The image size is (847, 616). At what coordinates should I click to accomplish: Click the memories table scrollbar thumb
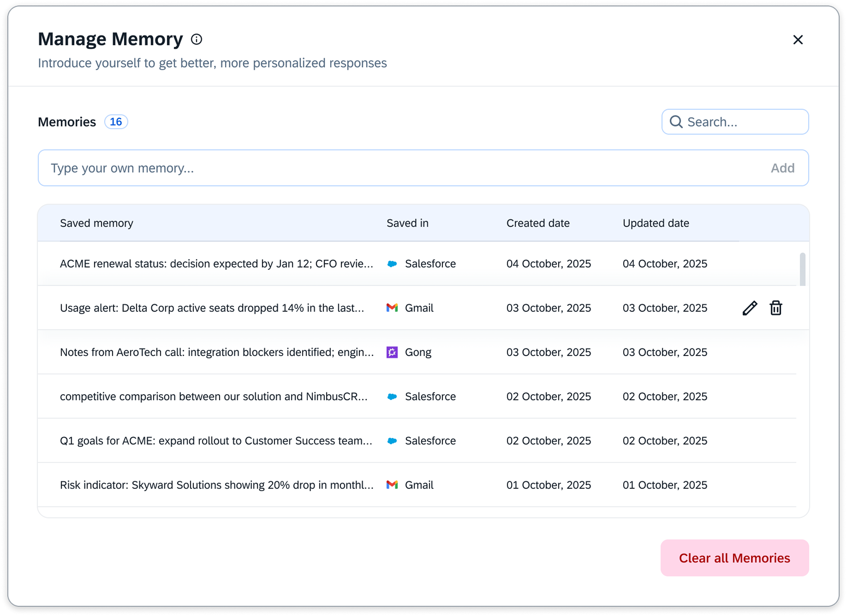click(x=802, y=269)
